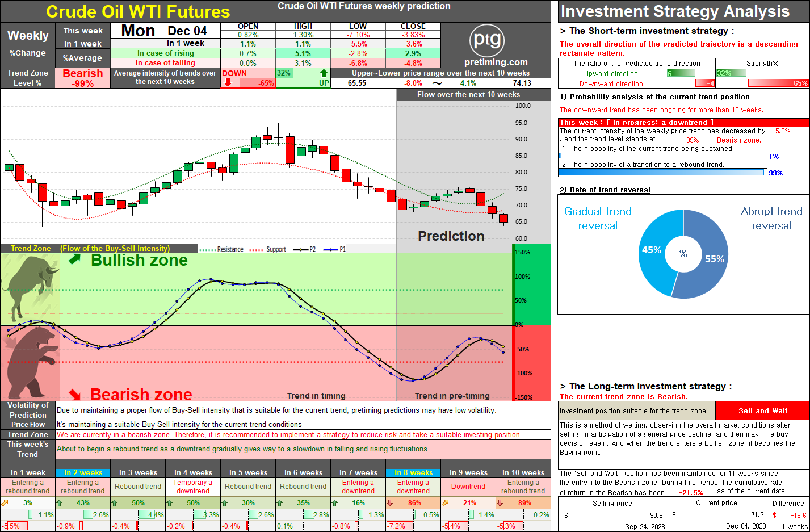Viewport: 810px width, 532px height.
Task: Open the pretiming.com link
Action: 496,62
